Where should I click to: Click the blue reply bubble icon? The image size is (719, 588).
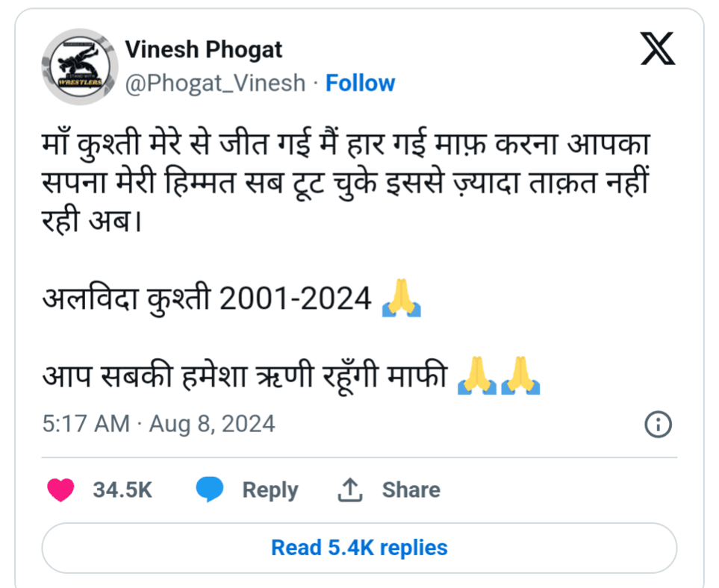click(x=210, y=489)
